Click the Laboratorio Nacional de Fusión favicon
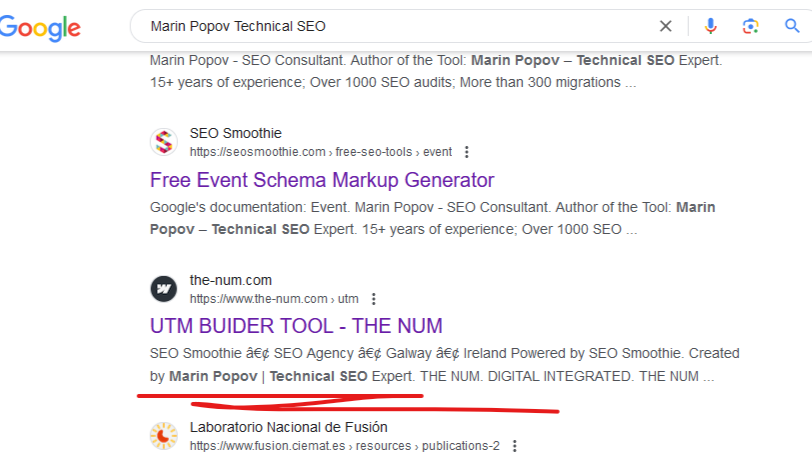 [x=164, y=436]
